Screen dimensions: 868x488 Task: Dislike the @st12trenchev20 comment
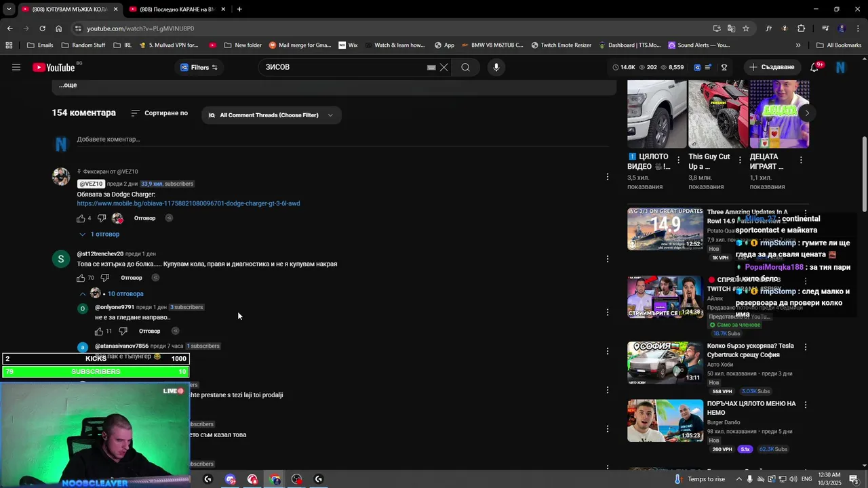(x=105, y=278)
